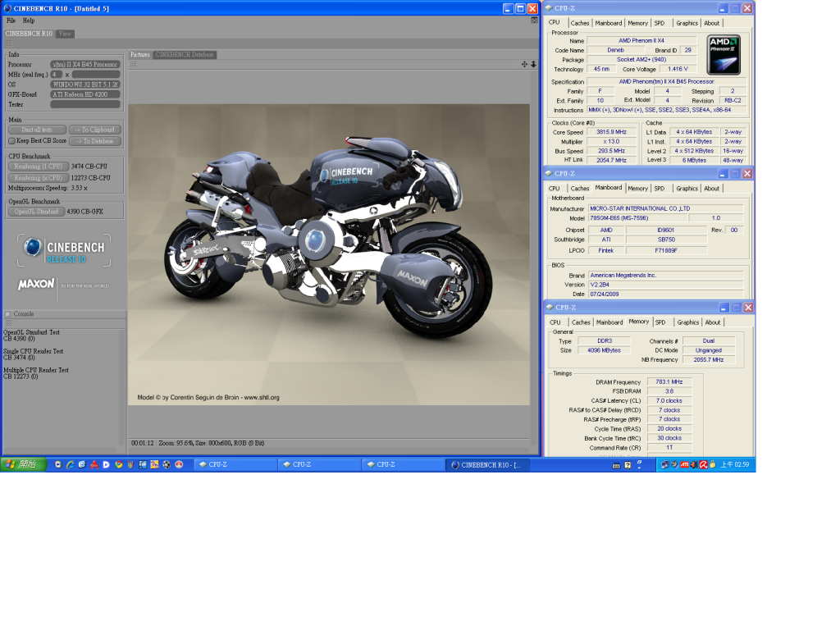Viewport: 840px width, 630px height.
Task: Open the CINEBENCH Database tab
Action: click(185, 55)
